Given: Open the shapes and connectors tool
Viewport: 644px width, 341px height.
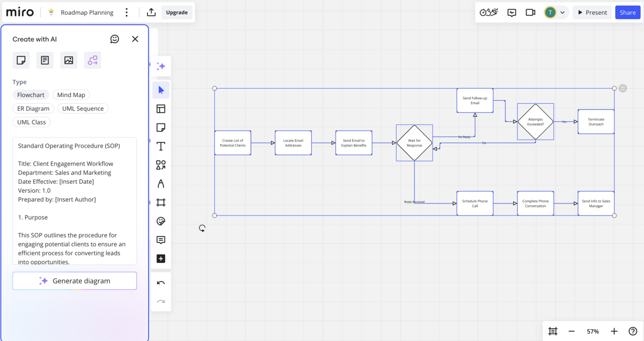Looking at the screenshot, I should click(x=161, y=165).
